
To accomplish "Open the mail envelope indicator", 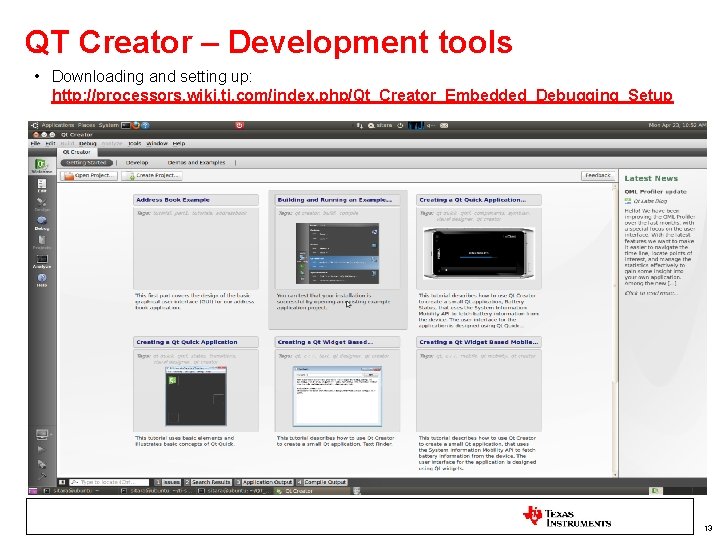I will 444,125.
